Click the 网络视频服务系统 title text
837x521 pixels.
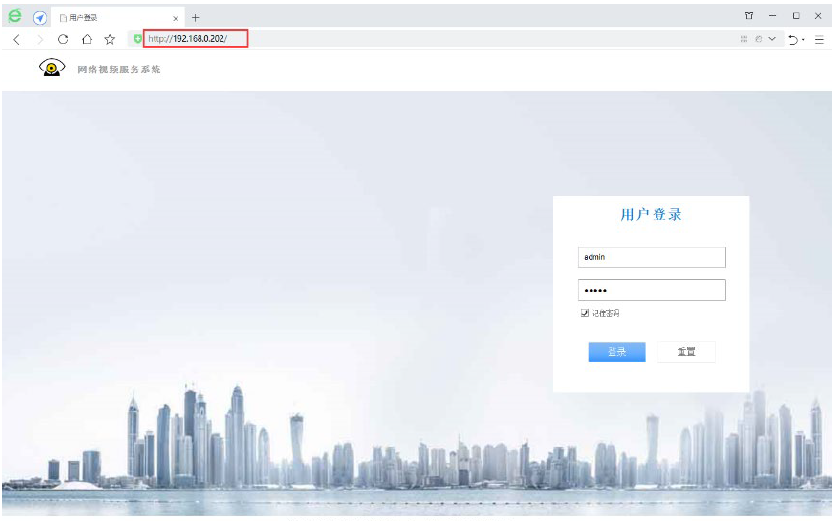click(119, 69)
